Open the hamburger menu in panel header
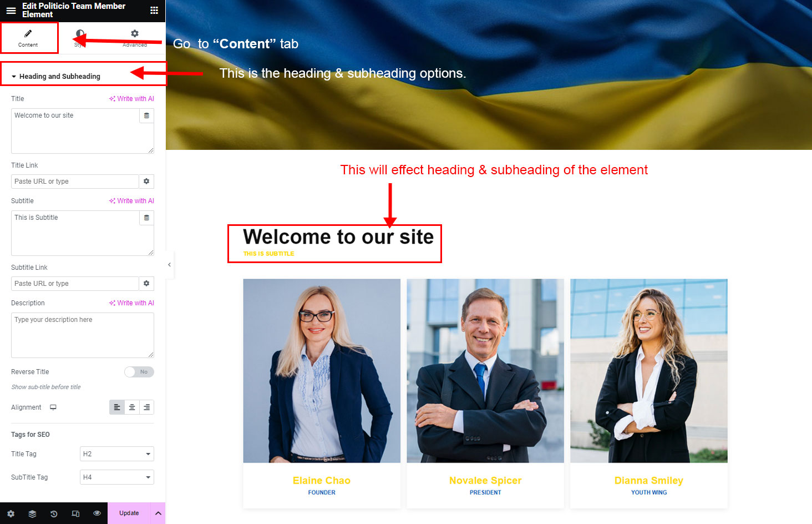The width and height of the screenshot is (812, 524). pyautogui.click(x=11, y=11)
